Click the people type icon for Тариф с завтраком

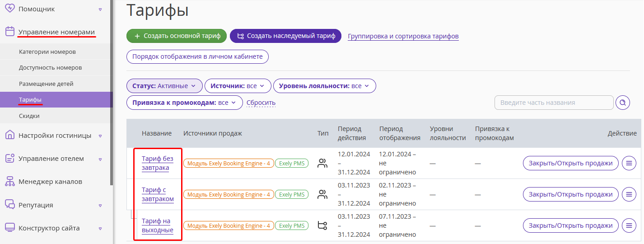coord(322,194)
